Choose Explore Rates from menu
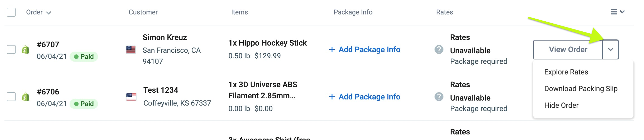 click(566, 72)
